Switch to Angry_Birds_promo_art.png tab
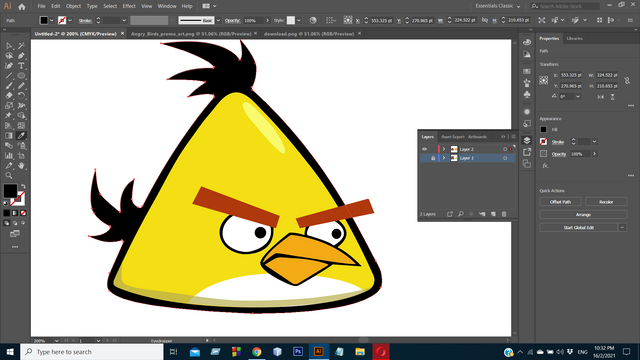Screen dimensions: 640x360 click(x=191, y=34)
